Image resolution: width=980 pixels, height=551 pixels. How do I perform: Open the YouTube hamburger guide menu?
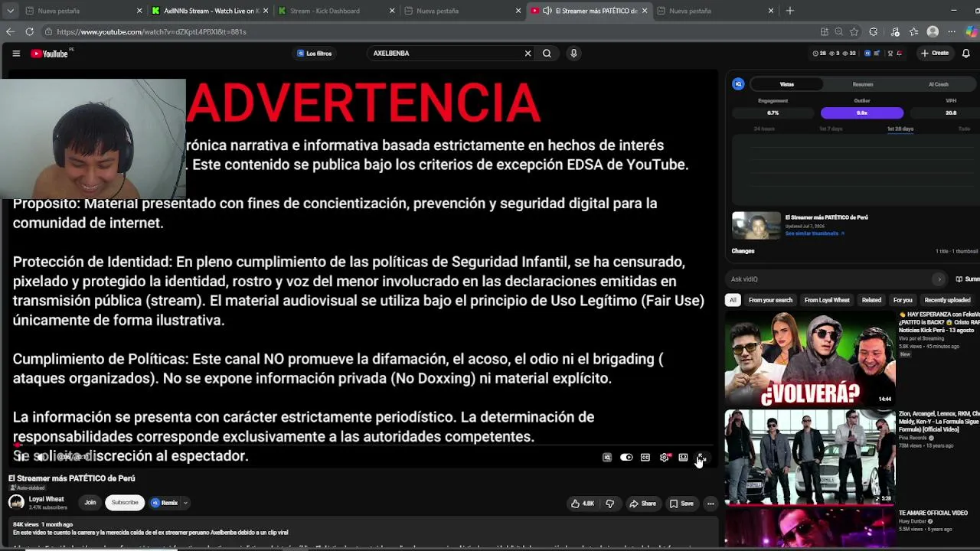point(16,54)
